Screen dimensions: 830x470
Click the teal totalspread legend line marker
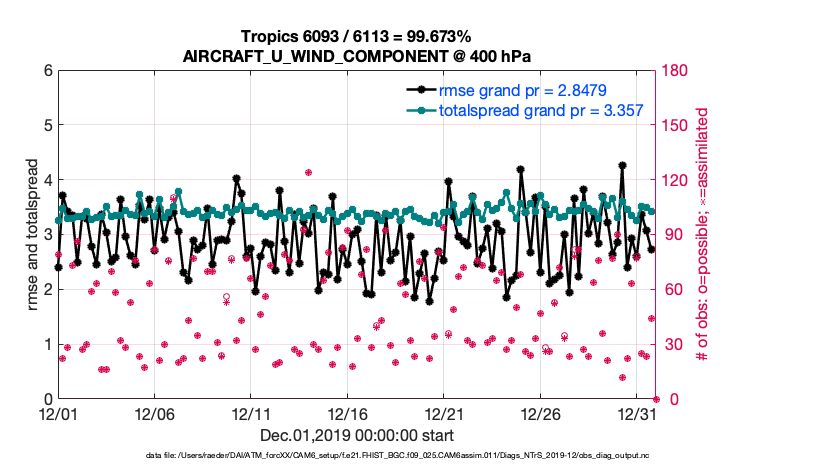pyautogui.click(x=421, y=110)
